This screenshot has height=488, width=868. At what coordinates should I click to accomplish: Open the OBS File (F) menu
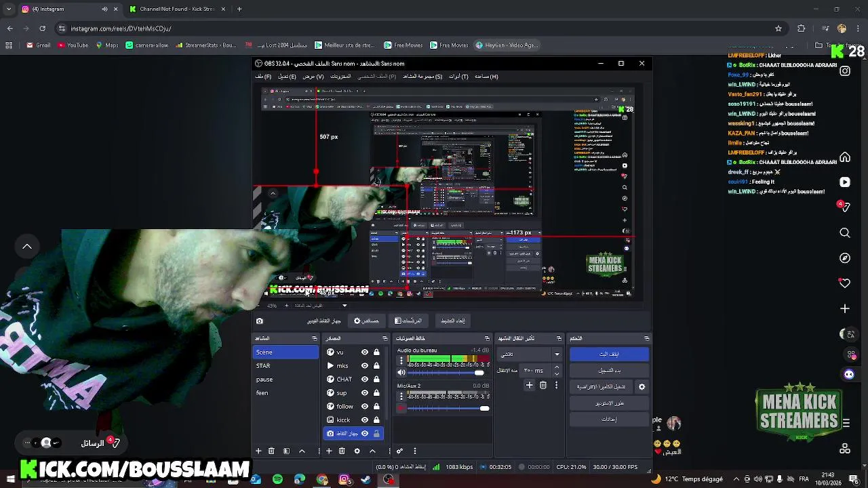[x=263, y=77]
